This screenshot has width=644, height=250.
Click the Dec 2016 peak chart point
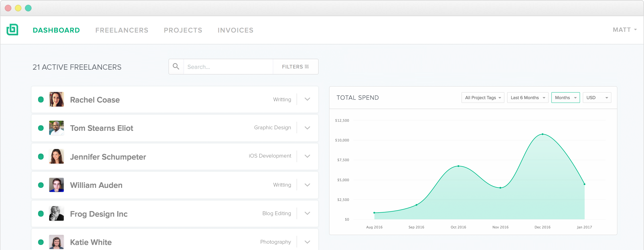pyautogui.click(x=543, y=134)
